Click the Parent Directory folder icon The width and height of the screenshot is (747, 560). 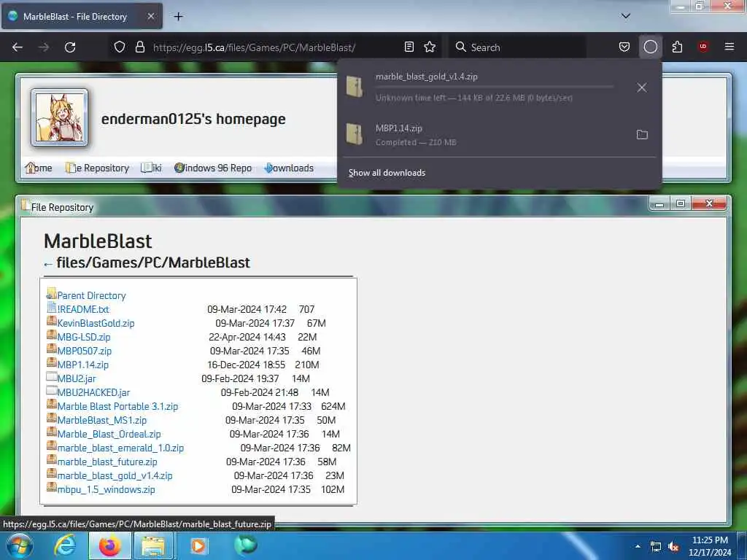52,293
